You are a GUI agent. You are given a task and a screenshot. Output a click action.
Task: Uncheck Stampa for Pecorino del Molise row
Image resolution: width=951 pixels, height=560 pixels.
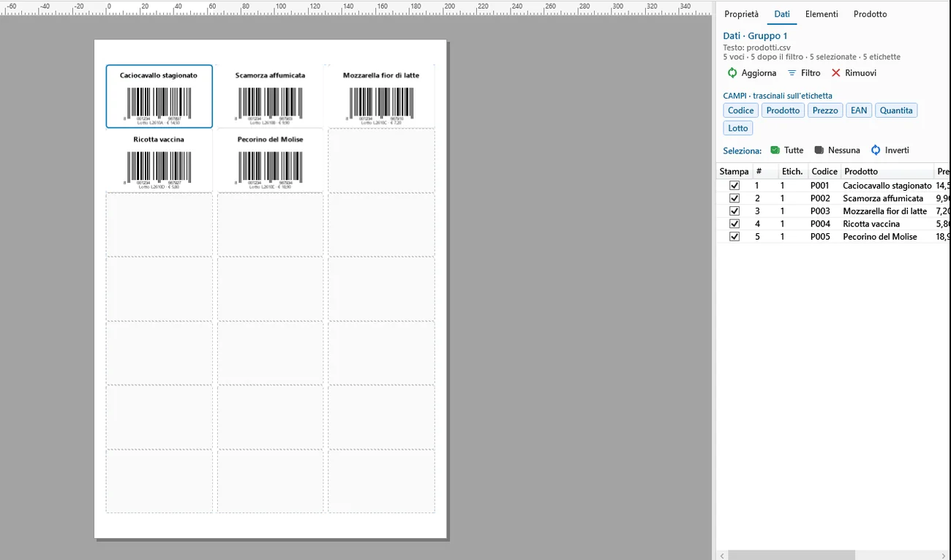[734, 237]
